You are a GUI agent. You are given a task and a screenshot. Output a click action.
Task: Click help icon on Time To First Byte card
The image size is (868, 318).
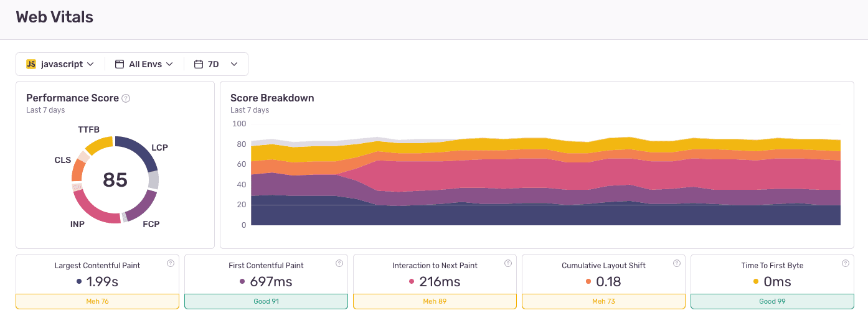pyautogui.click(x=846, y=263)
